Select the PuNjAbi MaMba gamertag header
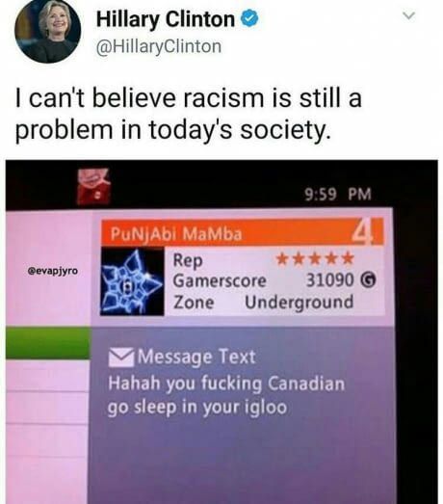443x504 pixels. pyautogui.click(x=176, y=233)
